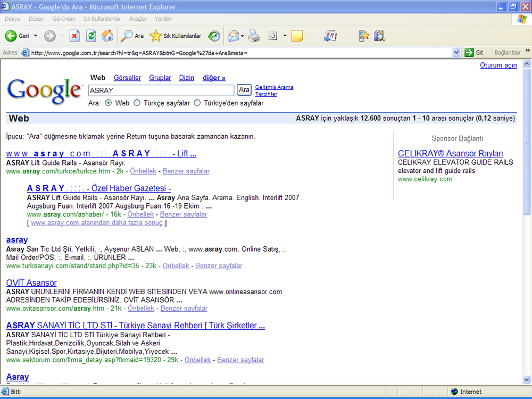Open the Görseller link
532x399 pixels.
[127, 78]
